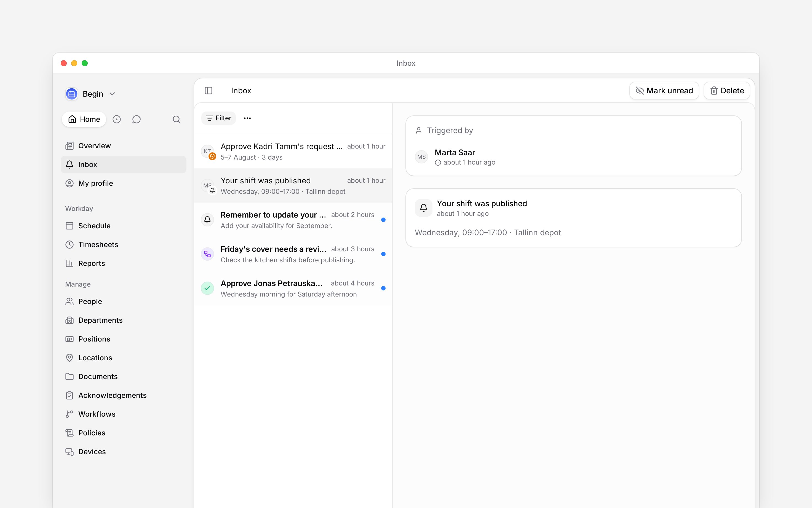Open Overview in sidebar

coord(124,146)
